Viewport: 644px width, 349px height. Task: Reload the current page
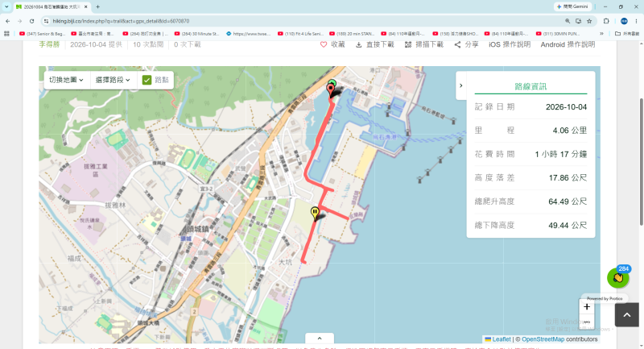[31, 21]
